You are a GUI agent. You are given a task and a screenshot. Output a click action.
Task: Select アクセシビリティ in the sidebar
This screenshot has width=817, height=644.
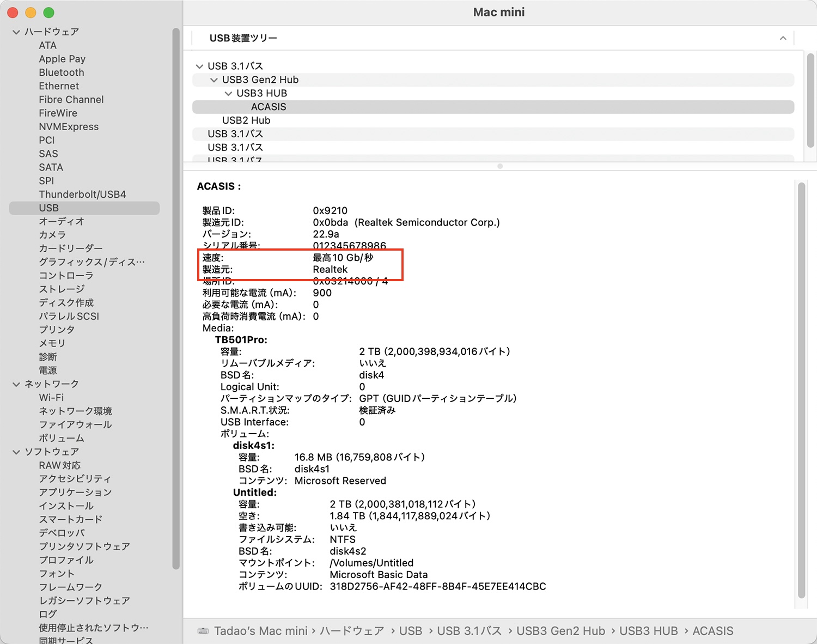click(75, 479)
